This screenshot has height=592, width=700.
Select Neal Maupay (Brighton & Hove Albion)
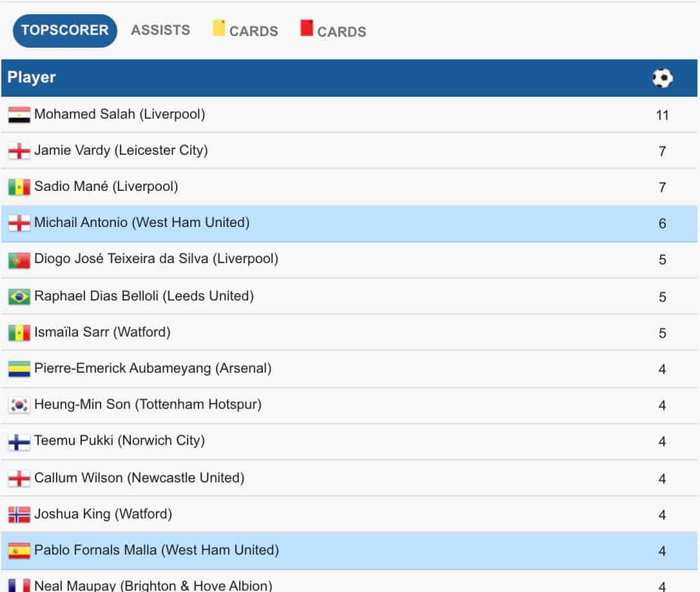[153, 586]
